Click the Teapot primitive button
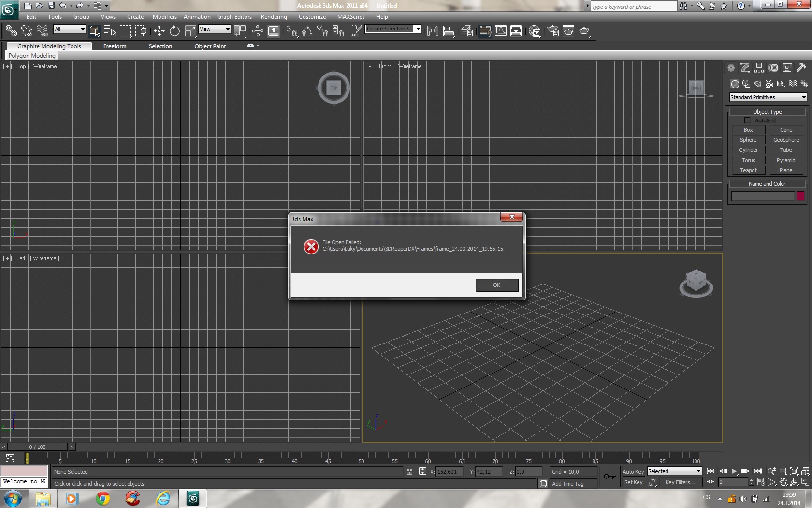 point(748,170)
